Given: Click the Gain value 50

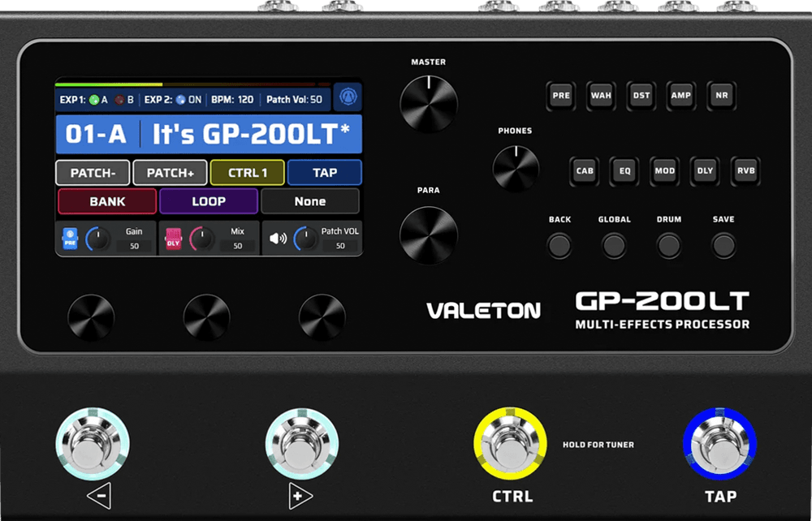Looking at the screenshot, I should 135,246.
